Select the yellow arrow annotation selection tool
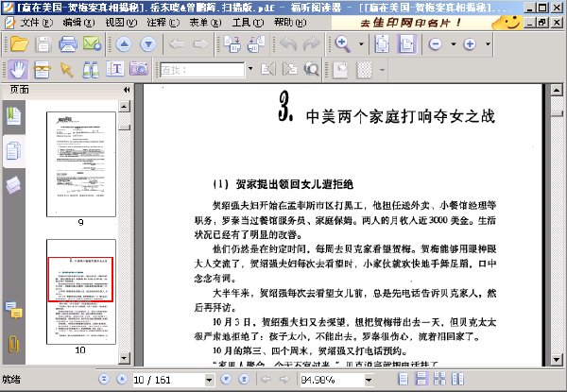This screenshot has width=567, height=392. coord(66,69)
